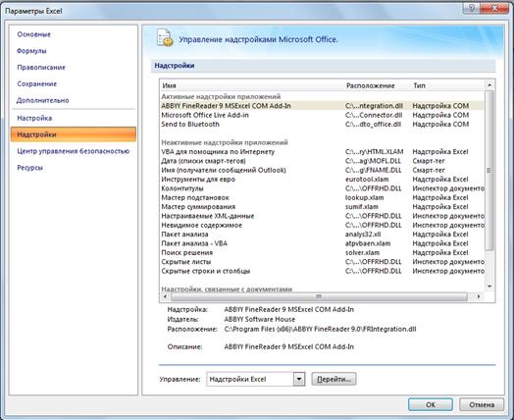
Task: Open the Основные category
Action: pyautogui.click(x=33, y=34)
